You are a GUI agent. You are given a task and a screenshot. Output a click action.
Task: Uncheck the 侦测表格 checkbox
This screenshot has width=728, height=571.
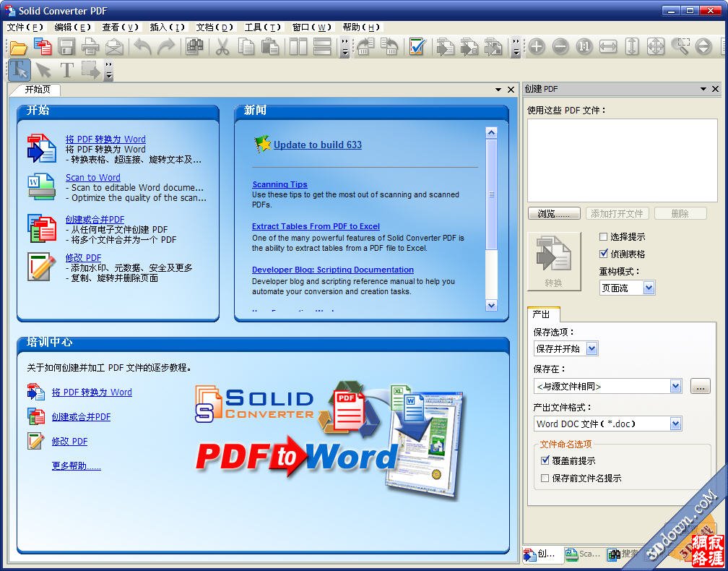click(x=604, y=254)
